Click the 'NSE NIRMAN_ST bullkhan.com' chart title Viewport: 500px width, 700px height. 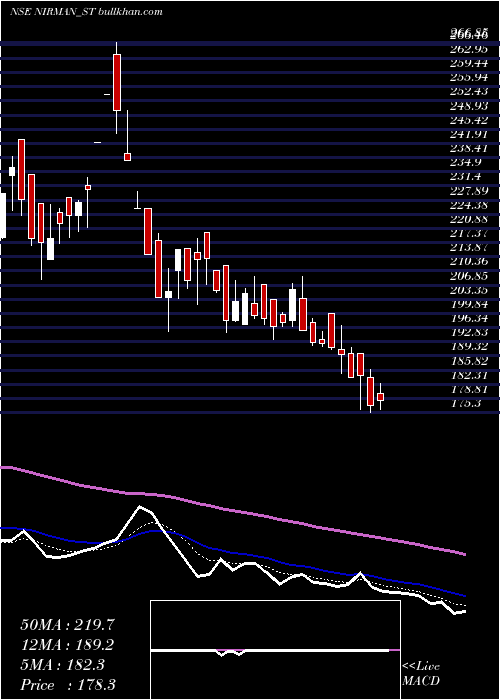click(86, 12)
